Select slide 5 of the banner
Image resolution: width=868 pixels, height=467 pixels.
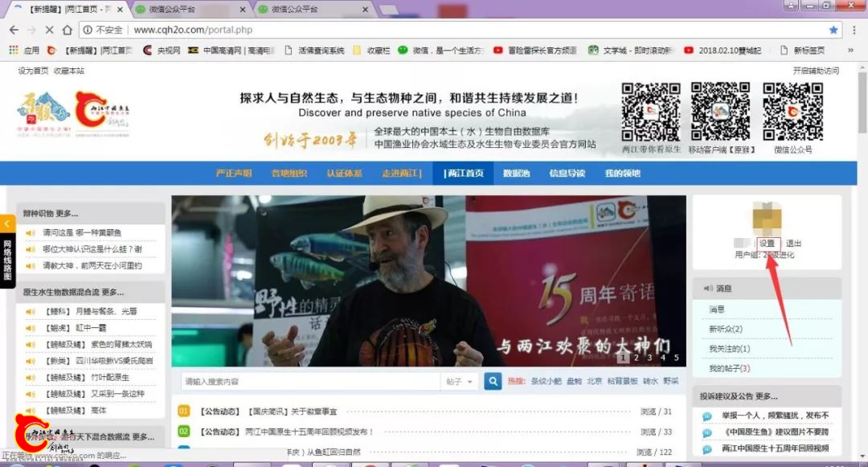(x=676, y=358)
